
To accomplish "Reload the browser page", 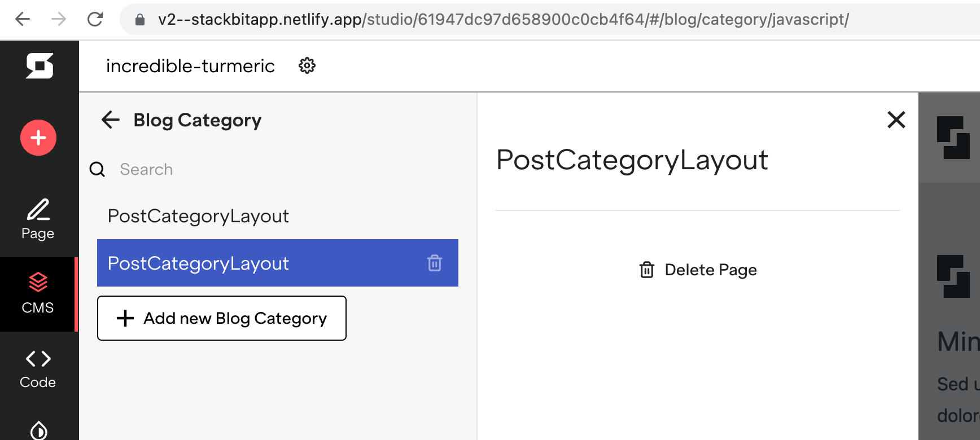I will point(95,19).
